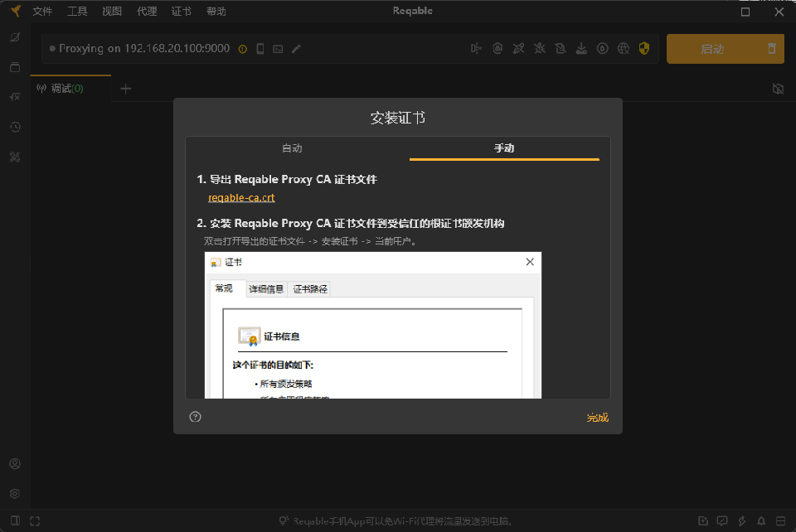Open the reqable-ca.crt certificate link

[x=241, y=197]
